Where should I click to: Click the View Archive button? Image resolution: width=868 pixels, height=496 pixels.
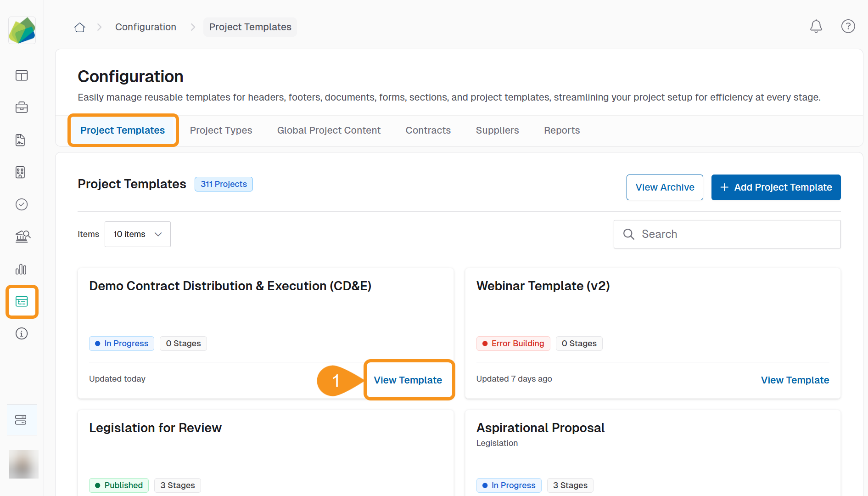tap(664, 187)
